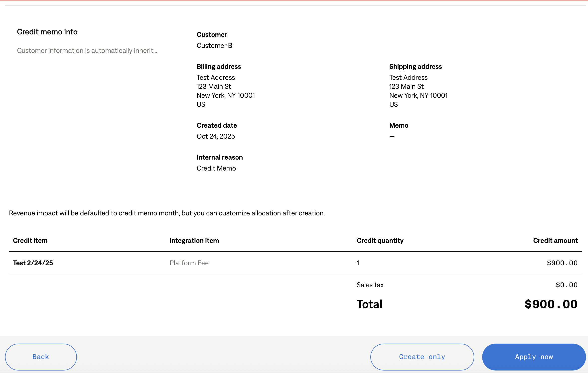
Task: Click the Billing address label
Action: 219,67
